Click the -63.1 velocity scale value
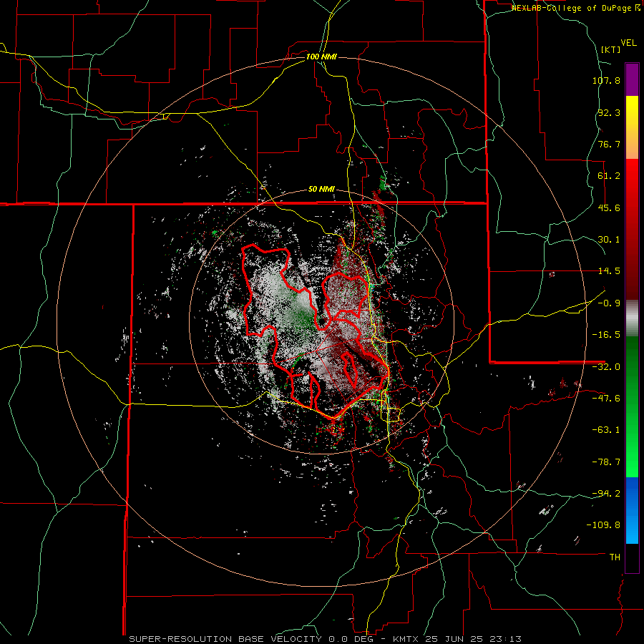This screenshot has width=644, height=644. (x=606, y=430)
